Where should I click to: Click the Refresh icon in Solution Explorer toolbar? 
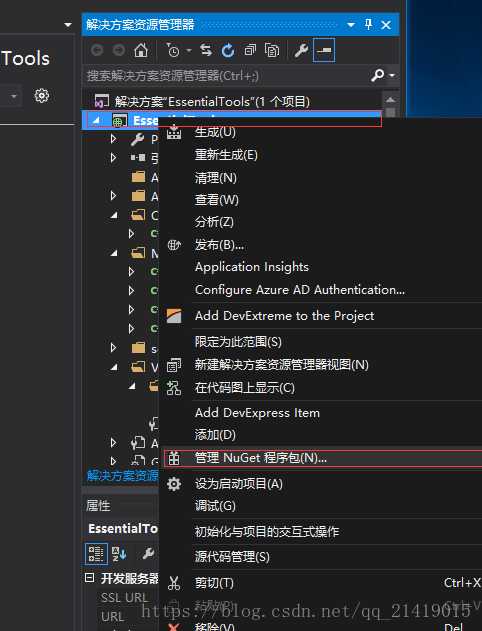coord(228,50)
